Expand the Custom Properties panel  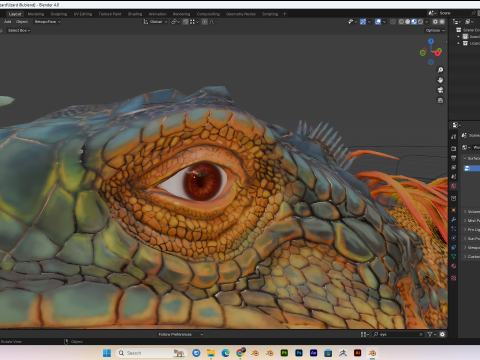[x=472, y=256]
